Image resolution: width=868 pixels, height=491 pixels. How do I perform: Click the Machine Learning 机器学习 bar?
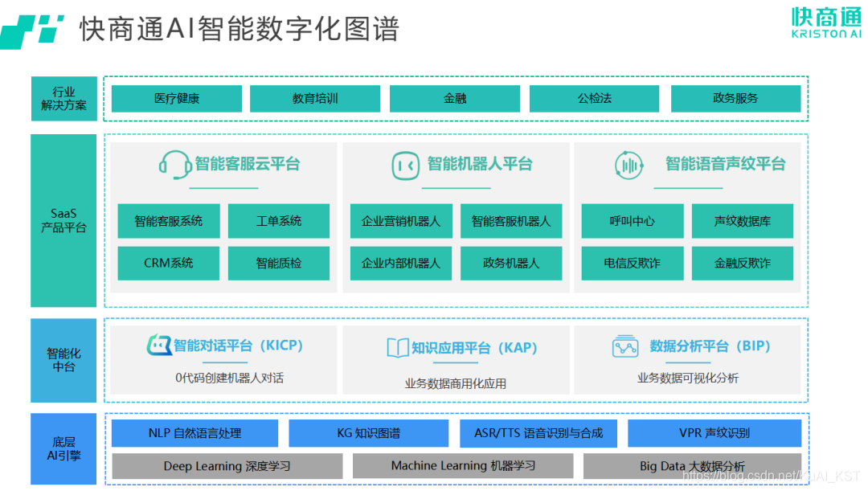point(463,466)
